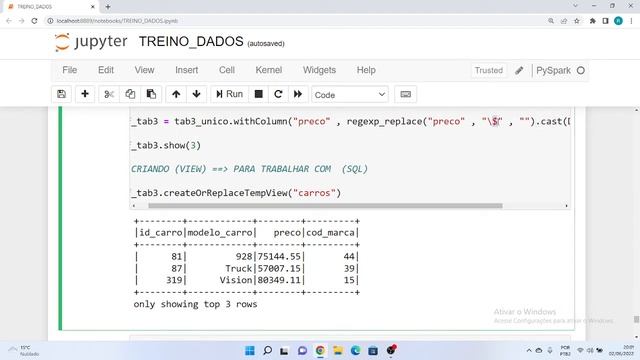Click the Trusted notebook button

click(489, 71)
